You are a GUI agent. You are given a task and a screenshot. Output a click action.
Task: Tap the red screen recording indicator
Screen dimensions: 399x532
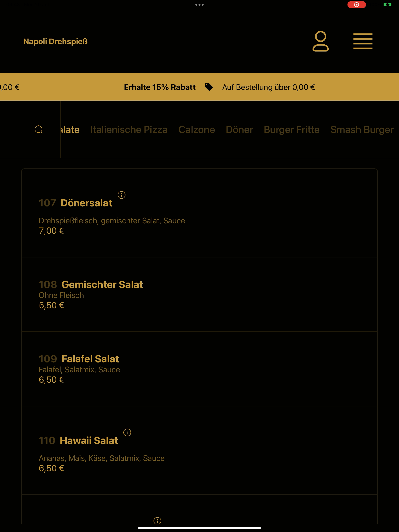356,4
